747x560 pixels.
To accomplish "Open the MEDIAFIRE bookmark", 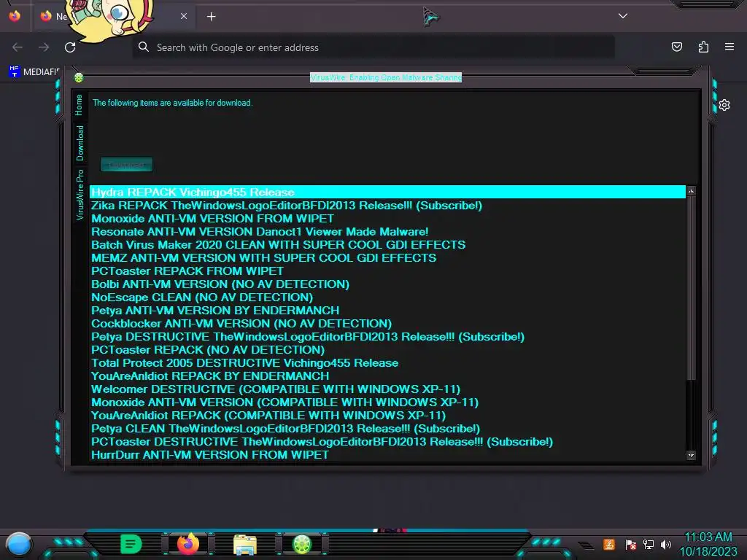I will pyautogui.click(x=34, y=72).
